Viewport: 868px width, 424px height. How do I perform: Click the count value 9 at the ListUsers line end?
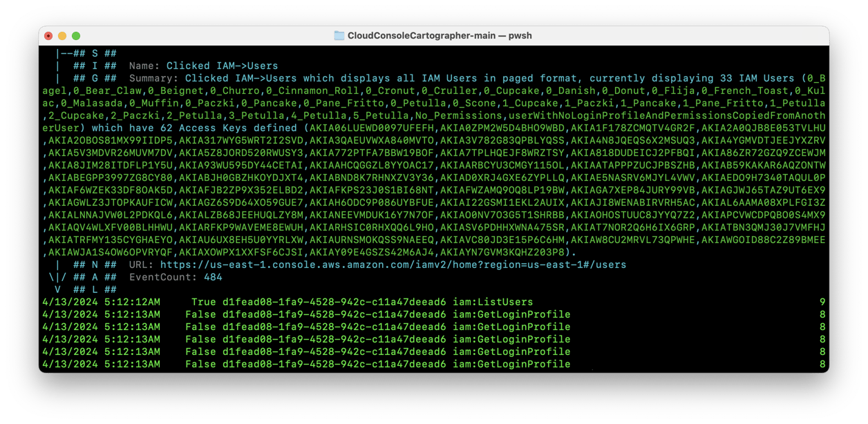(x=822, y=302)
